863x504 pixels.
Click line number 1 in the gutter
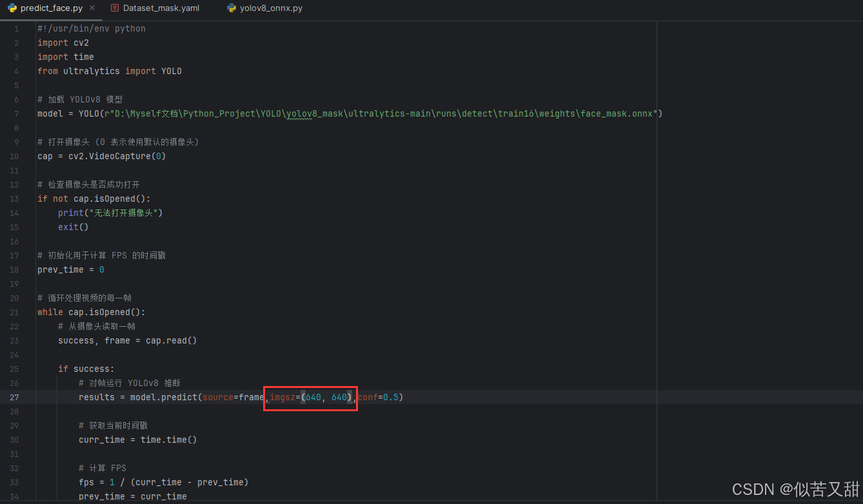click(15, 28)
